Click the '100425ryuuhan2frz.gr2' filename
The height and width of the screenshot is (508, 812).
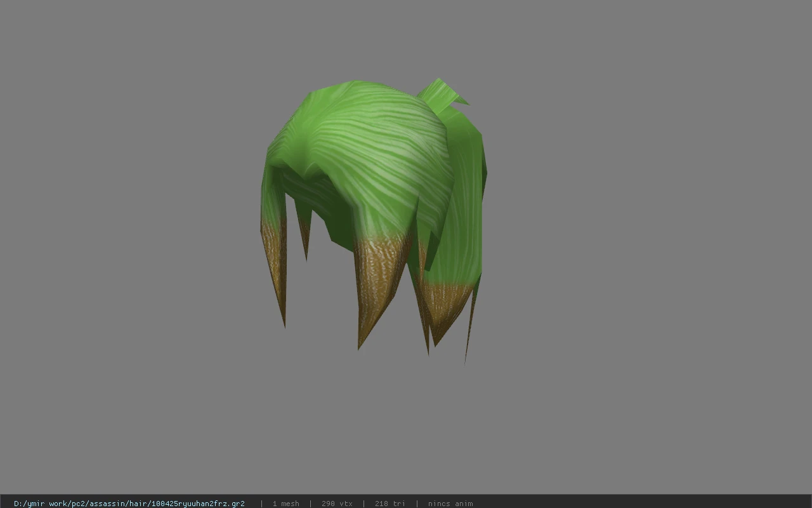198,504
